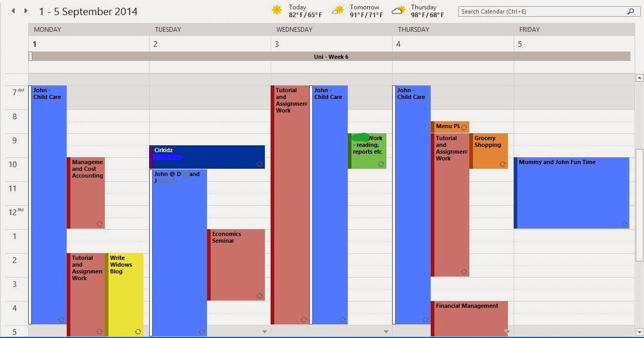Select Management and Cost Accounting appointment
The image size is (644, 338).
click(86, 193)
